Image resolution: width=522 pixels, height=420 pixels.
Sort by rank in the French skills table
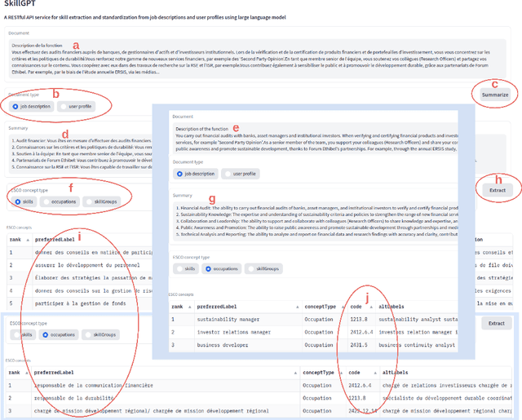tap(28, 240)
